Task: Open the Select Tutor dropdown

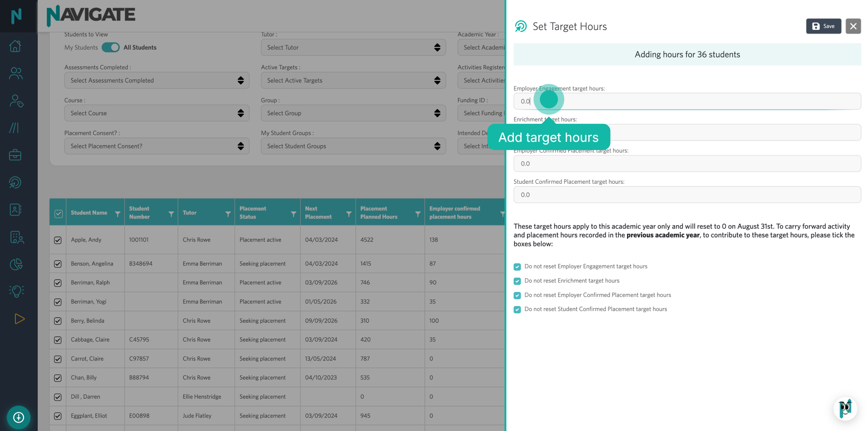Action: (353, 47)
